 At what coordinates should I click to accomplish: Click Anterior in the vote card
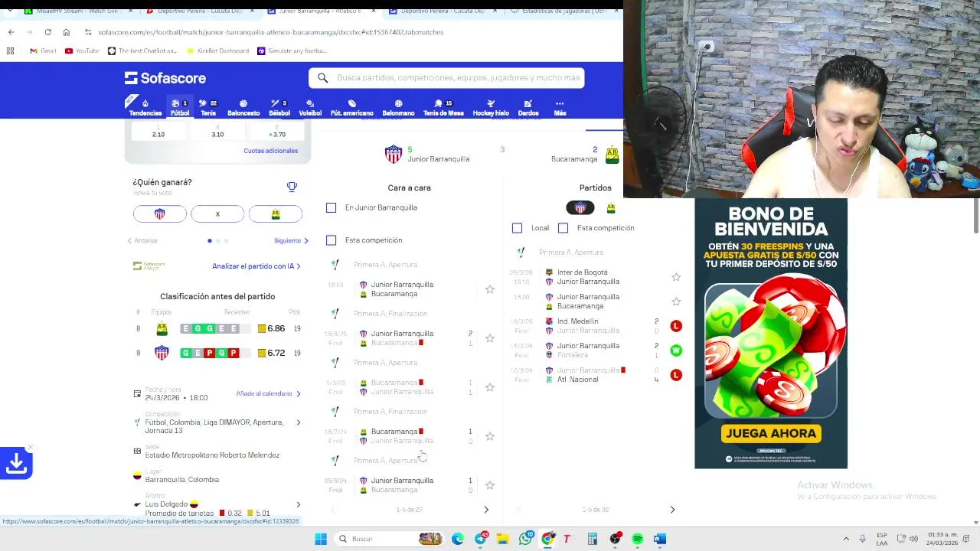[142, 240]
